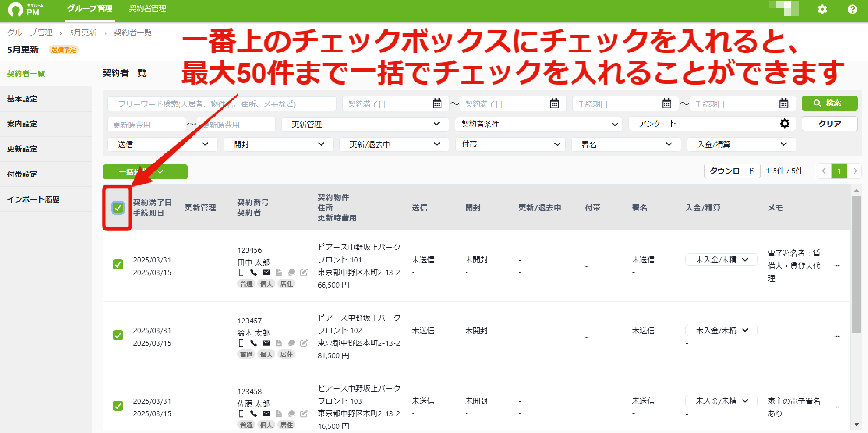Click the edit pencil icon for 鈴木 太郎
Screen dimensions: 868x433
point(304,343)
